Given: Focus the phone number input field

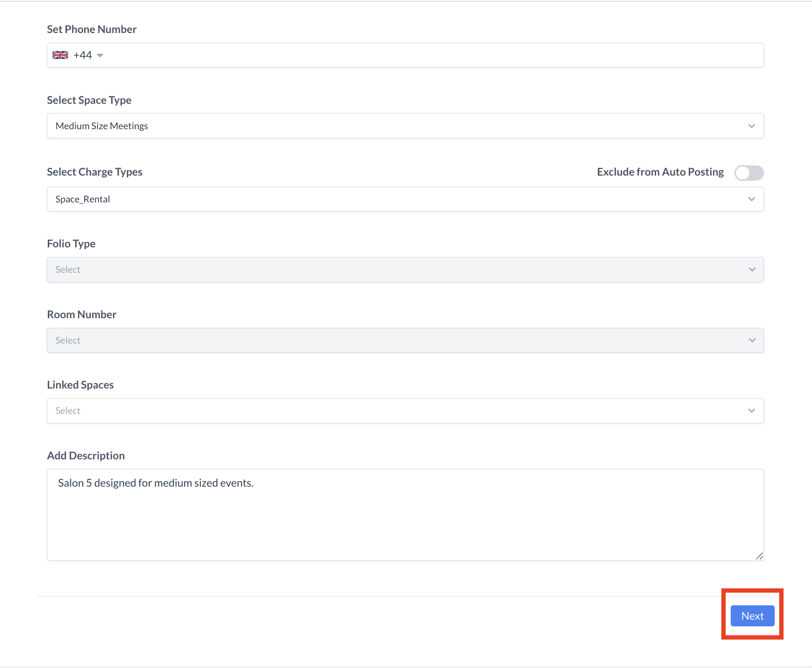Looking at the screenshot, I should click(x=430, y=55).
